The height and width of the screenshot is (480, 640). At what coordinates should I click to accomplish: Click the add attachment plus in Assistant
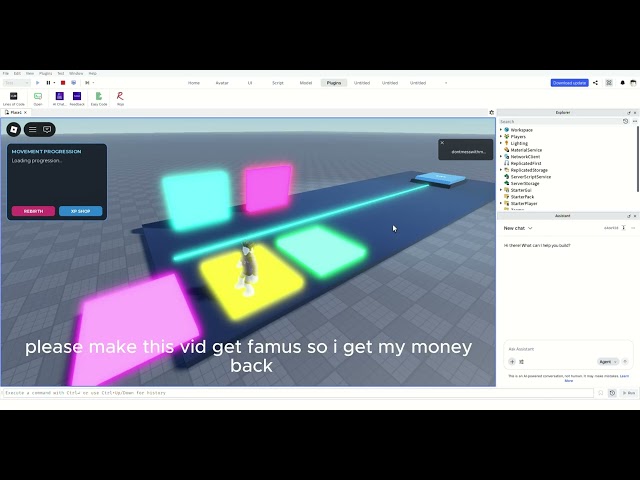(512, 362)
